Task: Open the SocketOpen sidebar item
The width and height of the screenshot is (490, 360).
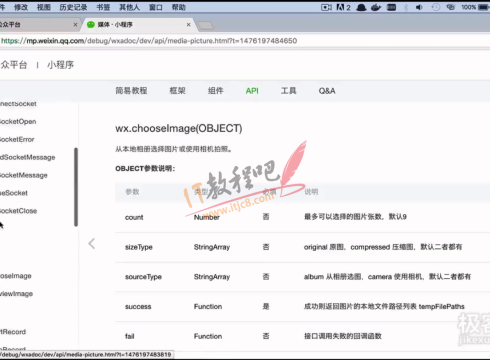Action: pos(18,122)
